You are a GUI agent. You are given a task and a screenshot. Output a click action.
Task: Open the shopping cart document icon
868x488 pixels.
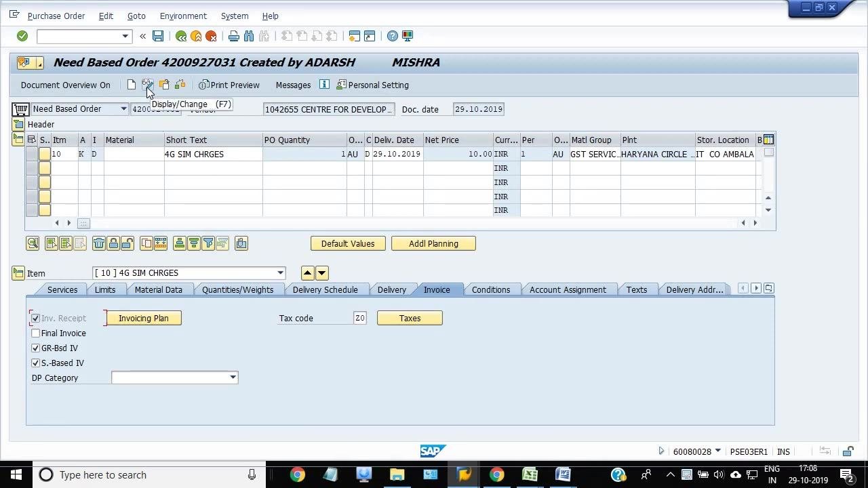click(20, 109)
